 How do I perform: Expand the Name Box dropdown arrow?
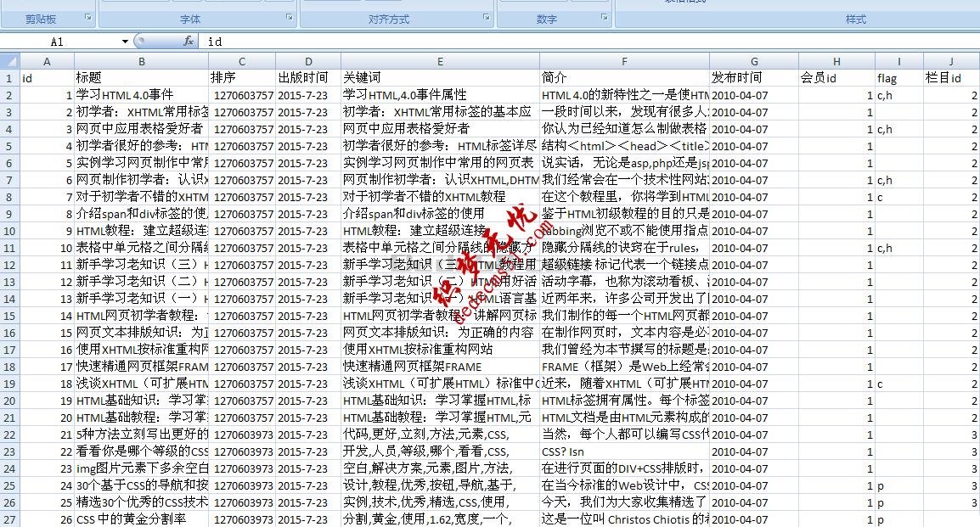(125, 41)
